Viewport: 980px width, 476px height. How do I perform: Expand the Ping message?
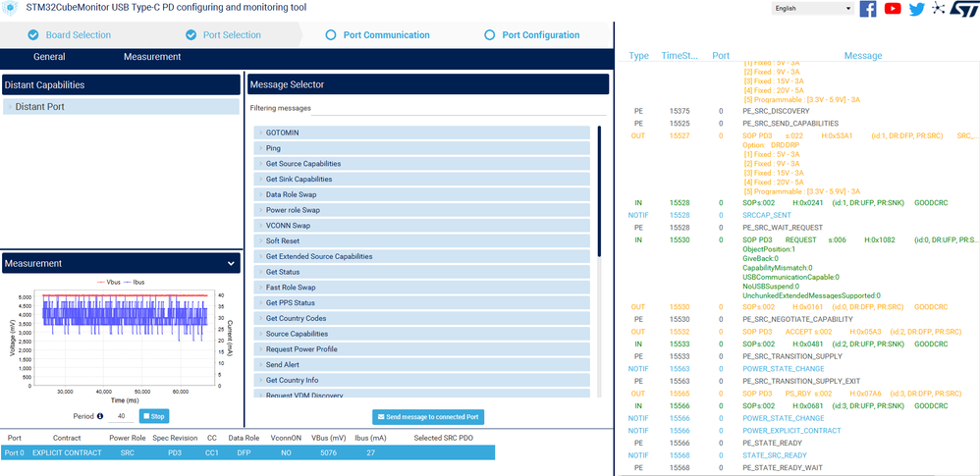[422, 148]
